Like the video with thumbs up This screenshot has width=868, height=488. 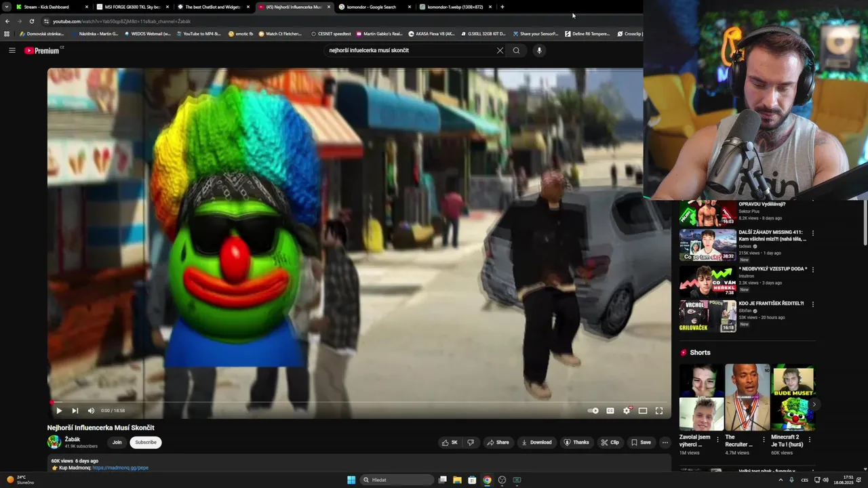click(450, 442)
